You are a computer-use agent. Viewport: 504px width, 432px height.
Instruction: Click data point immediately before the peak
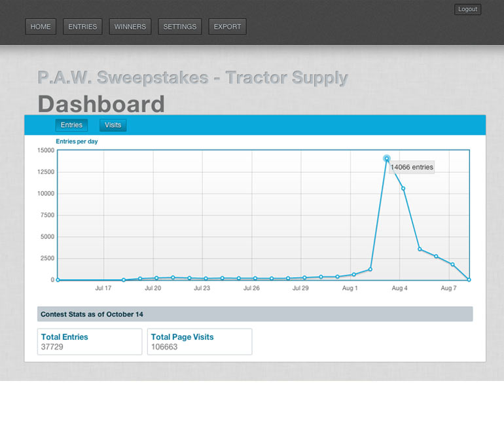point(370,269)
